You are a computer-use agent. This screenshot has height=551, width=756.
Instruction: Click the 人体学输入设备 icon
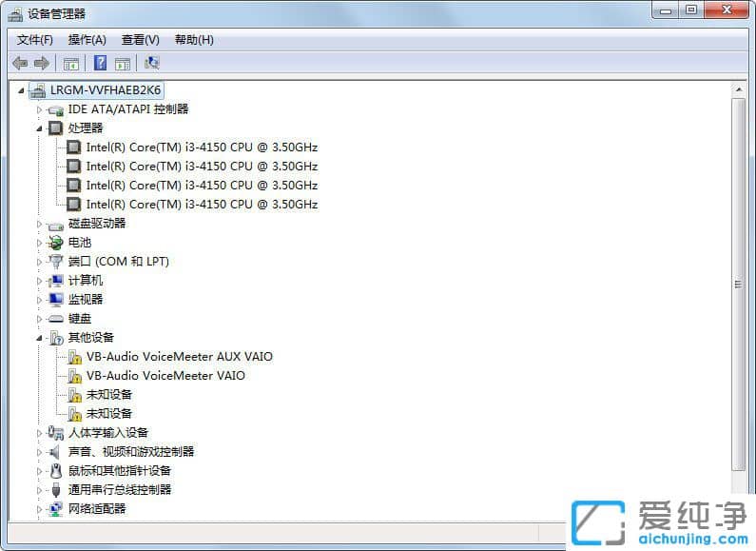point(56,433)
